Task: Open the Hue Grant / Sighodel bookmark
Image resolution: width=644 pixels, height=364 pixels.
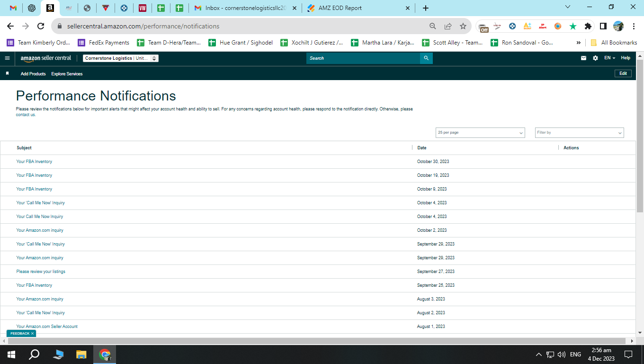Action: coord(241,43)
